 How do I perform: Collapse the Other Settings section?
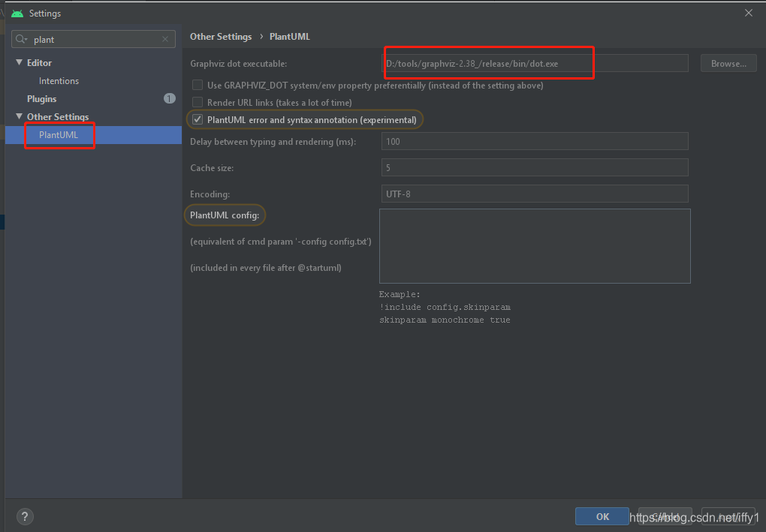point(19,116)
